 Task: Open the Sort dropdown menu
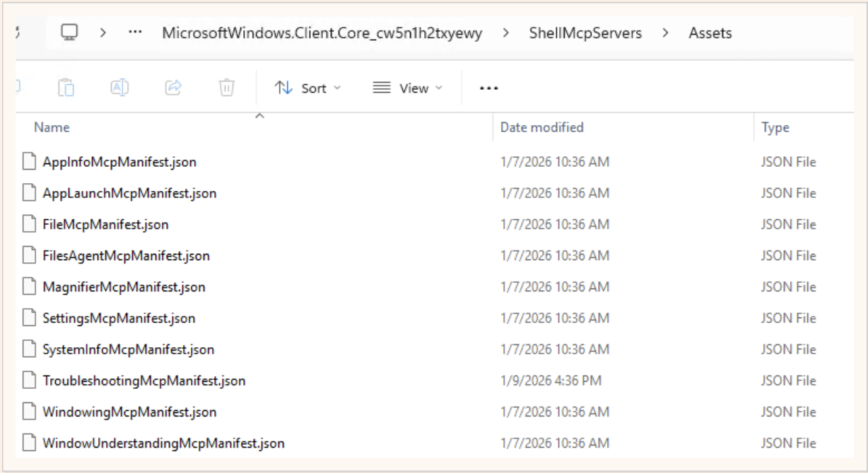point(307,88)
